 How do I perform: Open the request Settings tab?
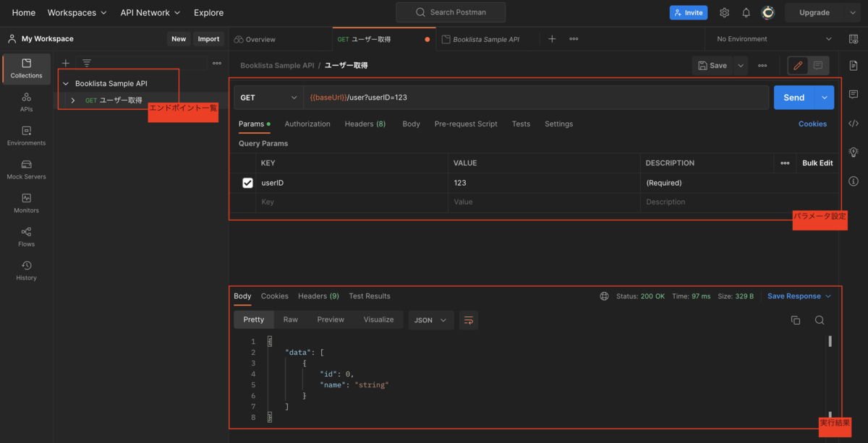click(x=558, y=124)
